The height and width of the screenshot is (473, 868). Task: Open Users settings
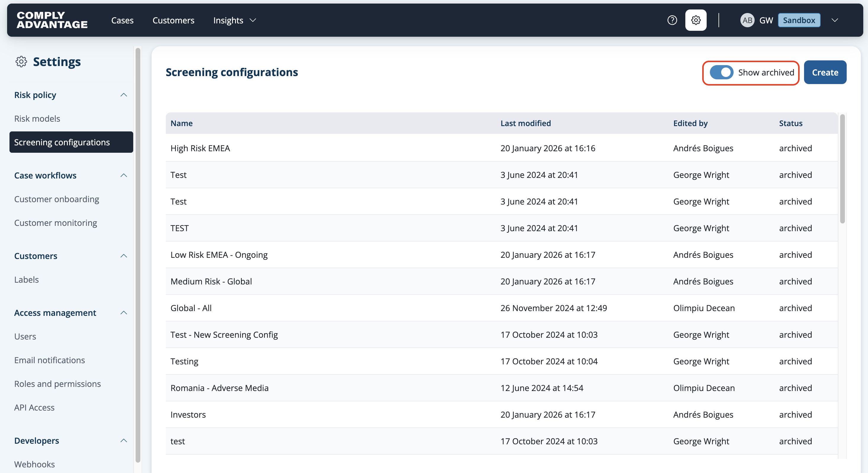(x=25, y=337)
